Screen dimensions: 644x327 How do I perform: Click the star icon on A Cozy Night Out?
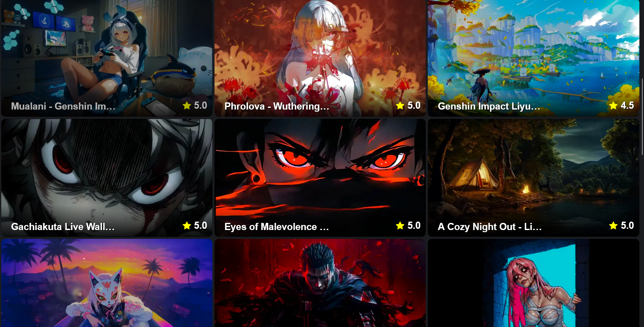613,226
